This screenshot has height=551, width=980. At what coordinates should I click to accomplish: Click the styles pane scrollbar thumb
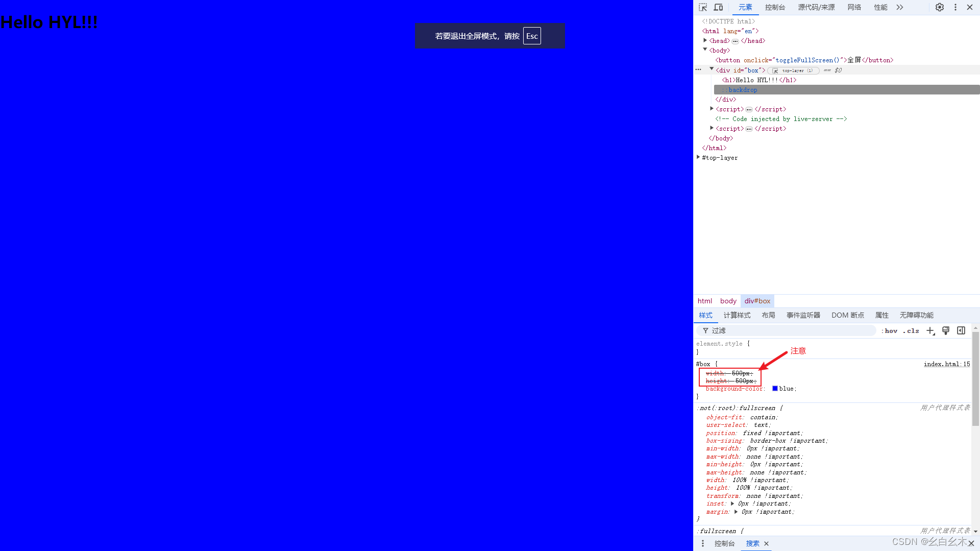click(x=975, y=378)
